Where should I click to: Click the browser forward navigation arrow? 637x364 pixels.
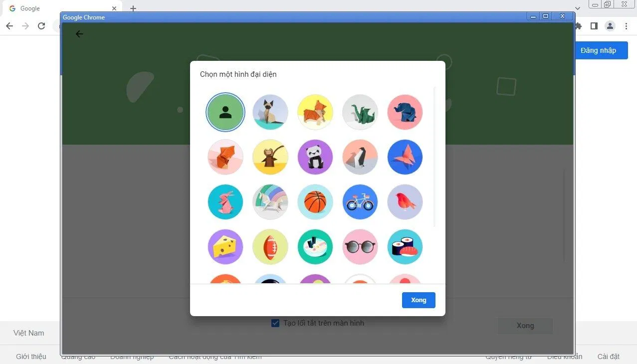[x=25, y=26]
